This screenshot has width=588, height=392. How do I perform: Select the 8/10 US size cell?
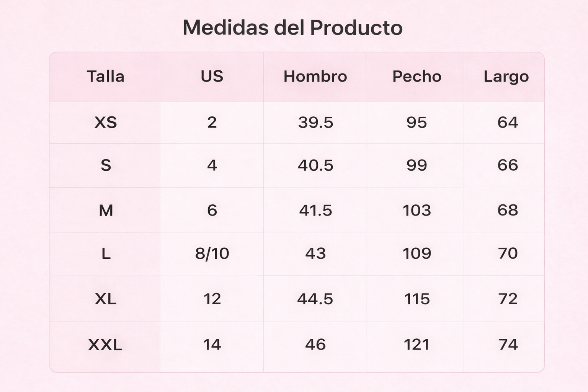(212, 253)
